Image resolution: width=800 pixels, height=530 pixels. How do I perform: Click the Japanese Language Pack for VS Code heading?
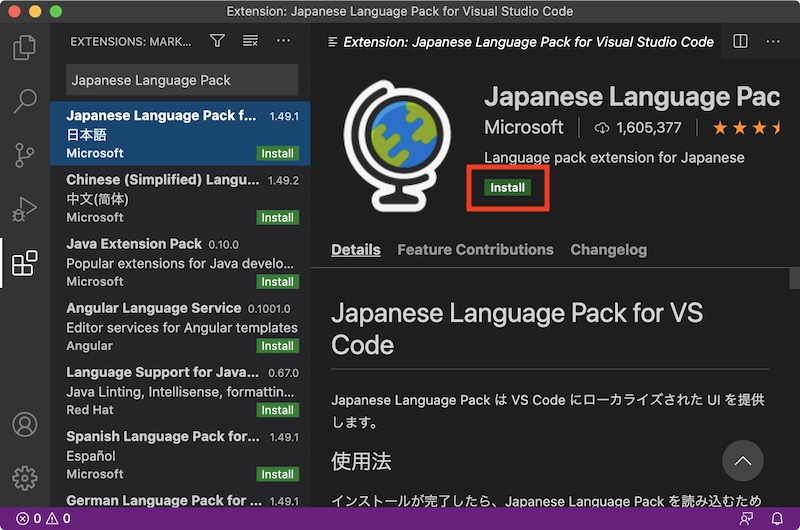[517, 329]
